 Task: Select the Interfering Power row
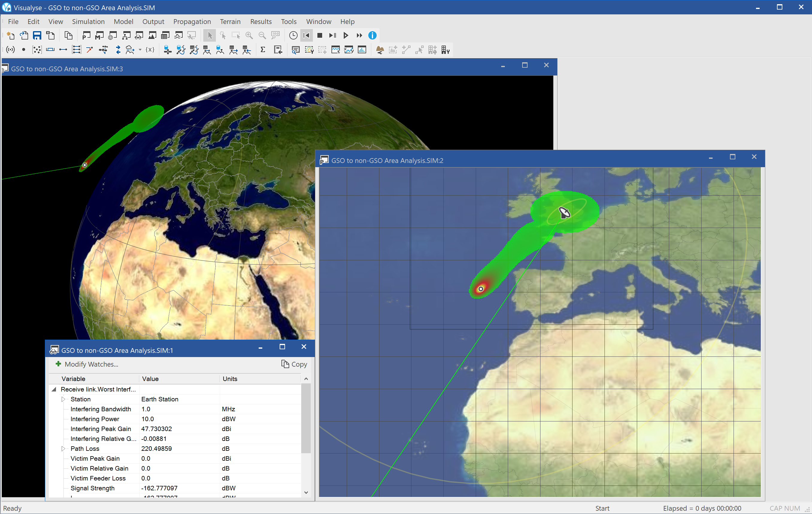click(x=175, y=419)
